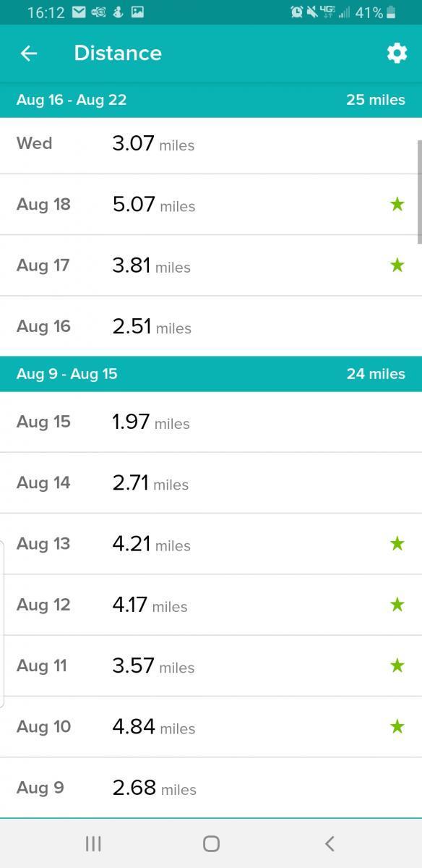Image resolution: width=422 pixels, height=868 pixels.
Task: Open the Aug 16 2.51 miles entry
Action: click(x=211, y=326)
